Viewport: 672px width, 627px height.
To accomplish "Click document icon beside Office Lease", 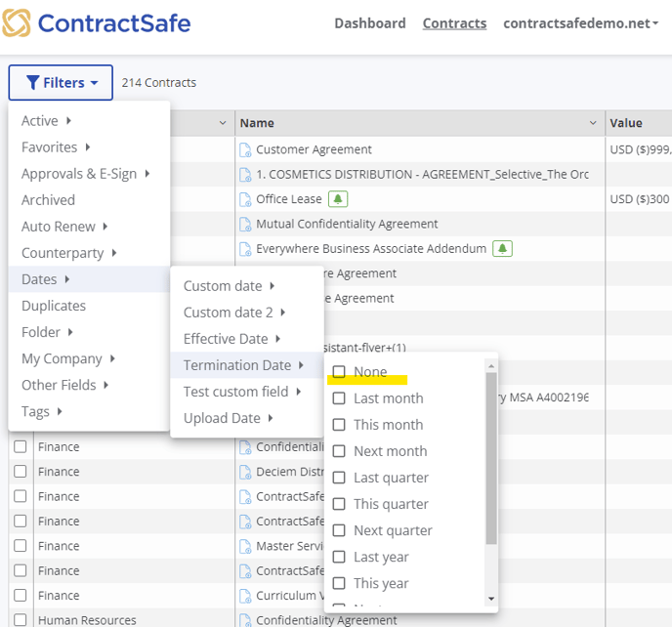I will pyautogui.click(x=245, y=199).
